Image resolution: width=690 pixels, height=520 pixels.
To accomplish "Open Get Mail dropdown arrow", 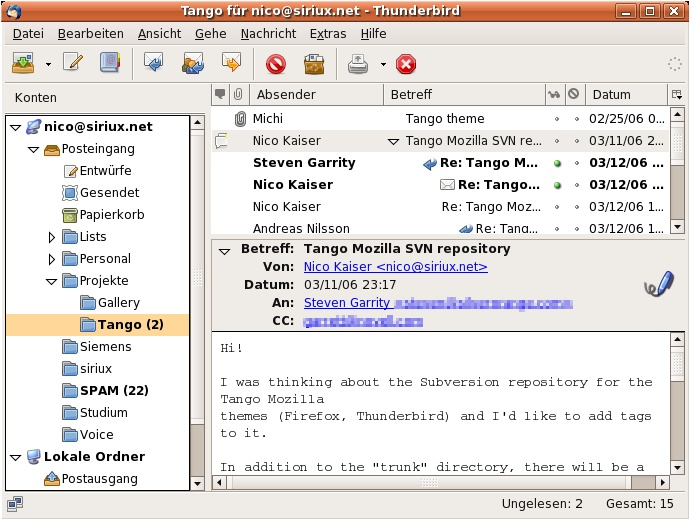I will click(48, 64).
